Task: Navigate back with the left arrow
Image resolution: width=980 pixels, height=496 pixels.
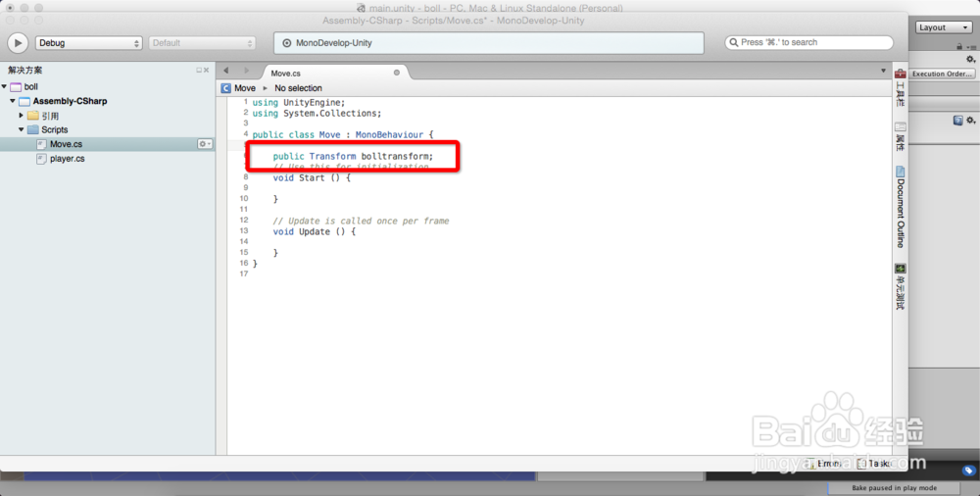Action: click(x=226, y=71)
